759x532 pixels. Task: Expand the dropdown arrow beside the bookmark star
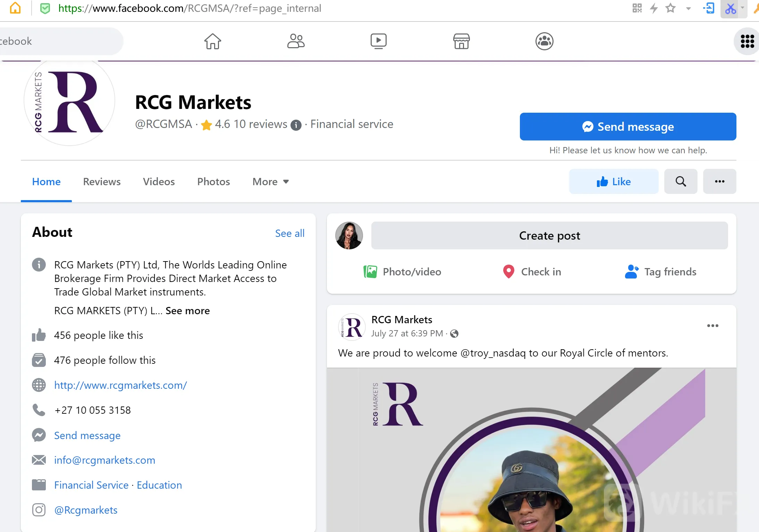point(689,9)
